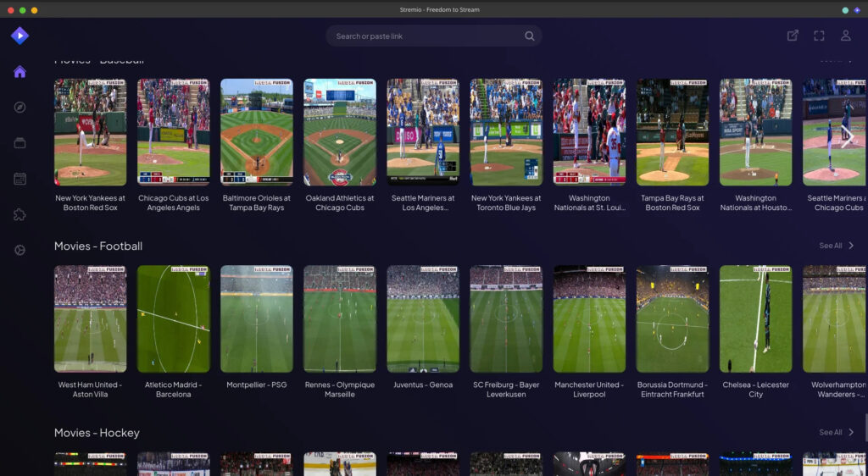
Task: Click Atletico Madrid - Barcelona title text
Action: 173,390
